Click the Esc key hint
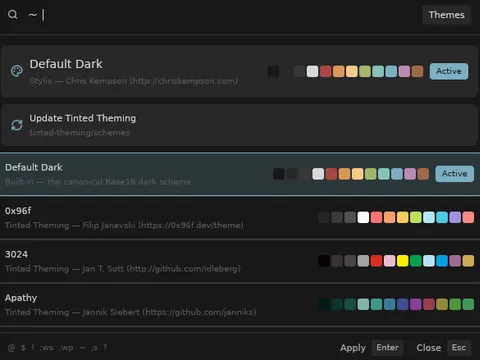 pos(459,348)
